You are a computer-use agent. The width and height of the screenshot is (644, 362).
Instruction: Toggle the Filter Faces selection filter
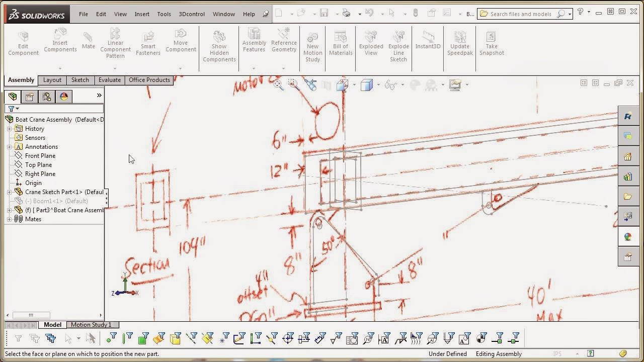tap(143, 338)
